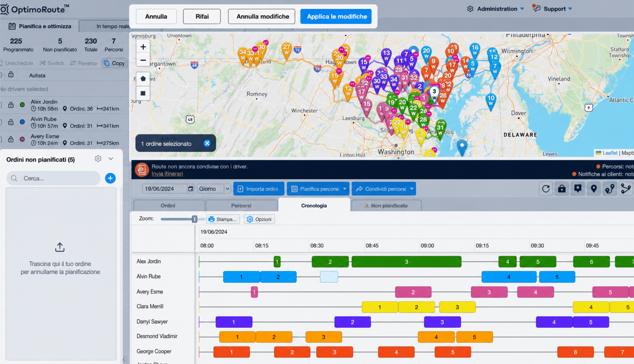Image resolution: width=634 pixels, height=364 pixels.
Task: Select the rectangle selection tool on map
Action: point(143,93)
